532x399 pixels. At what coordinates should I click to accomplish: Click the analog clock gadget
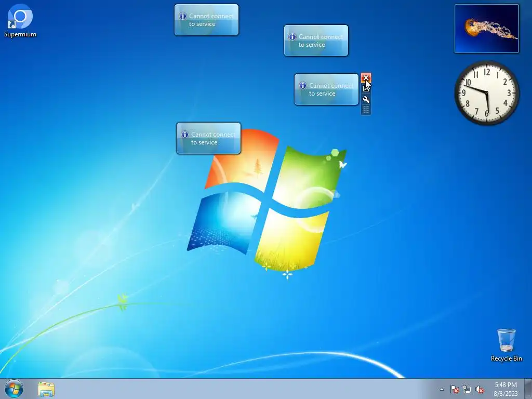486,93
